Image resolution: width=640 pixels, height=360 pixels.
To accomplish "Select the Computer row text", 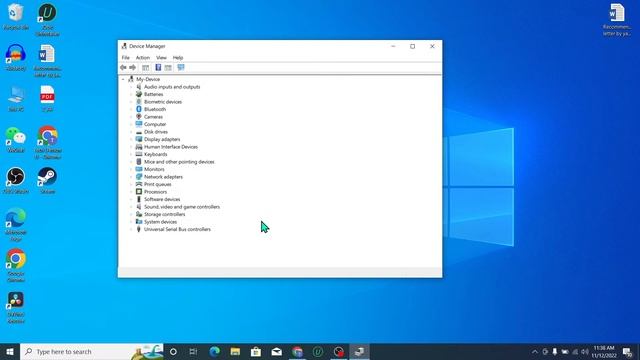I will pos(155,124).
